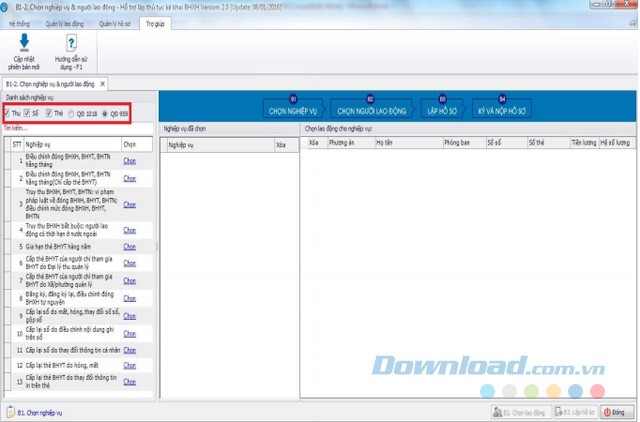Screen dimensions: 640x422
Task: Click the Tìm kiếm search field
Action: pyautogui.click(x=70, y=128)
